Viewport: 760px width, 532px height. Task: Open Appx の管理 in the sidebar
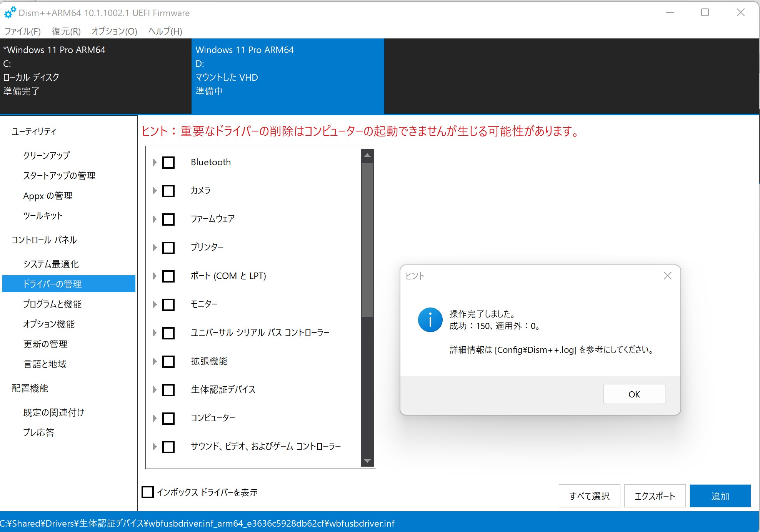(x=48, y=196)
